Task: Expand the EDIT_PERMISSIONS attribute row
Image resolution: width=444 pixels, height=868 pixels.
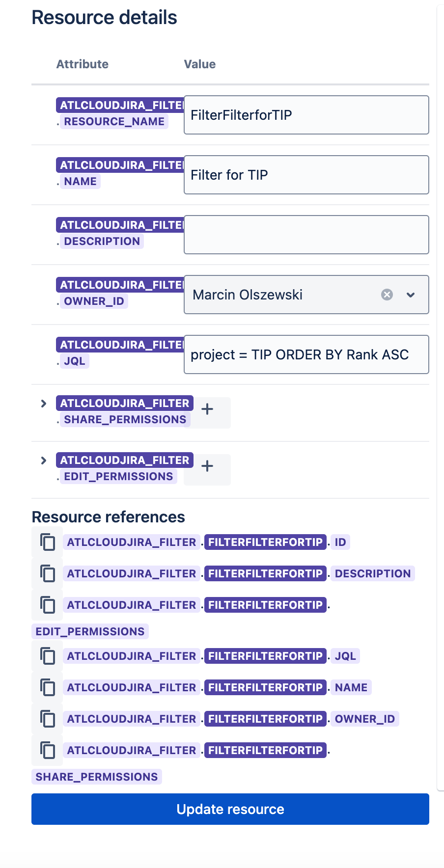Action: (x=44, y=461)
